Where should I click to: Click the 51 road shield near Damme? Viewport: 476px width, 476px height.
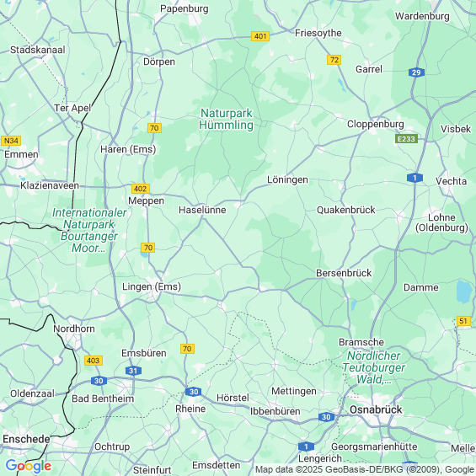(x=463, y=321)
